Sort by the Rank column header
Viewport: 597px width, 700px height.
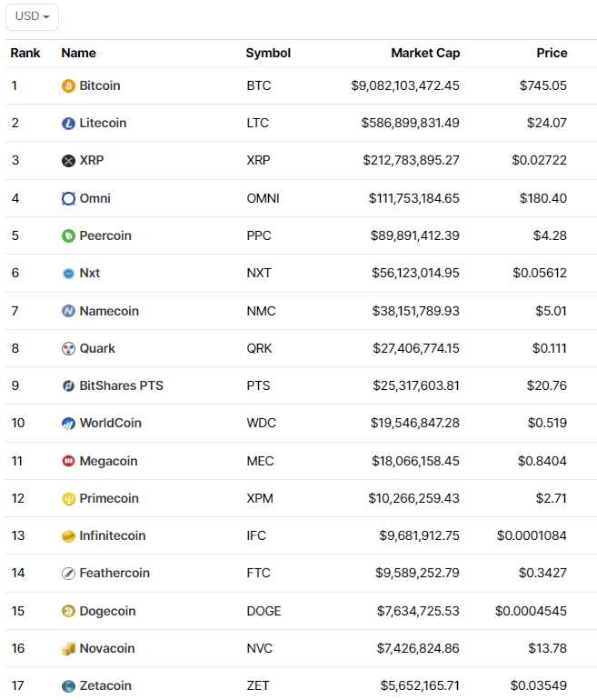tap(25, 53)
